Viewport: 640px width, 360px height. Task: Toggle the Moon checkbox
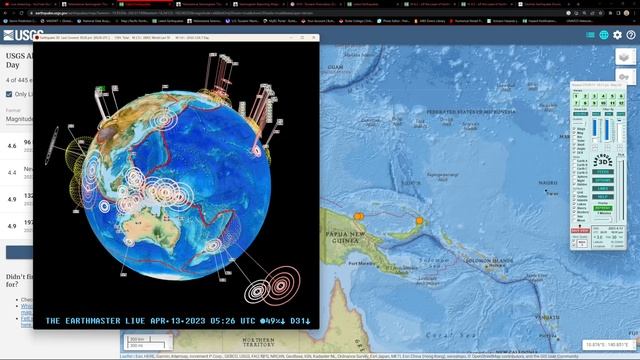click(x=575, y=220)
